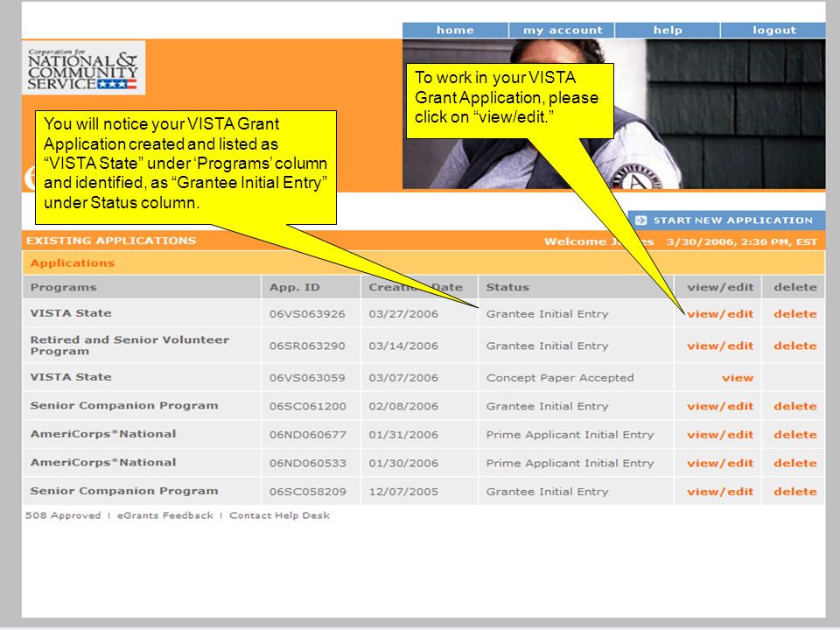Click Concept Paper Accepted status

[x=560, y=378]
